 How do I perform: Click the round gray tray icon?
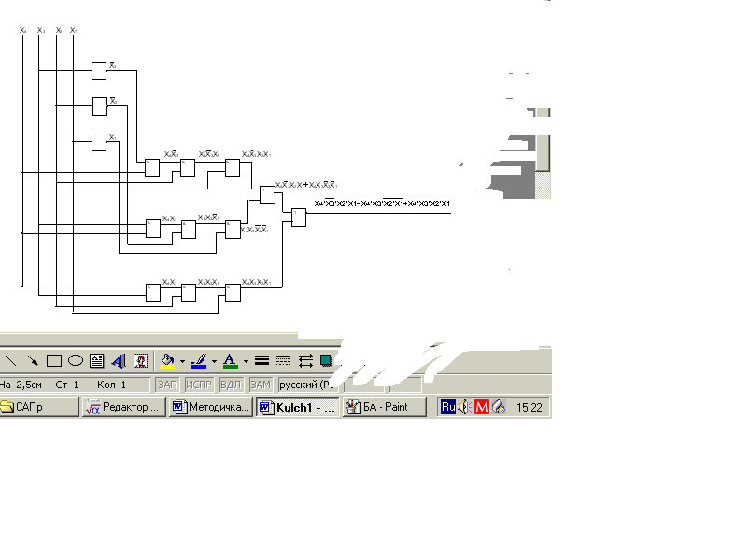(499, 407)
